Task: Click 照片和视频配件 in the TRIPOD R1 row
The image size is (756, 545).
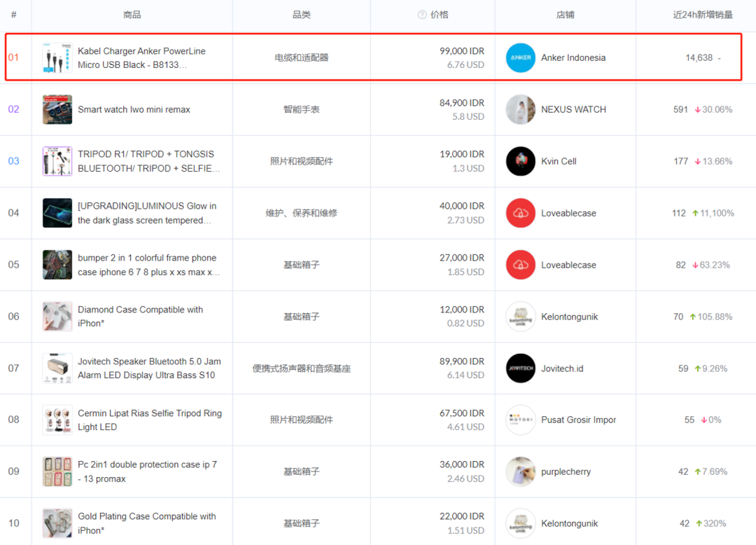Action: [x=301, y=161]
